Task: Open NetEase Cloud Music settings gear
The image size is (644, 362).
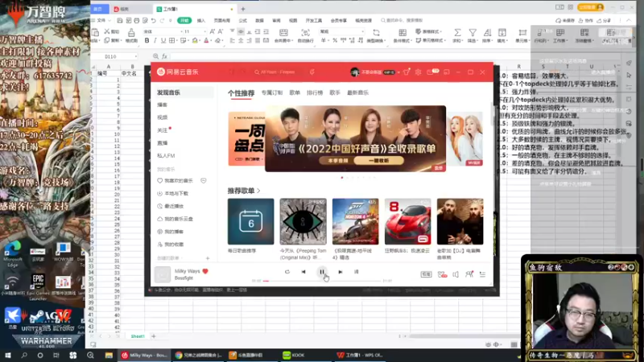Action: click(x=418, y=72)
